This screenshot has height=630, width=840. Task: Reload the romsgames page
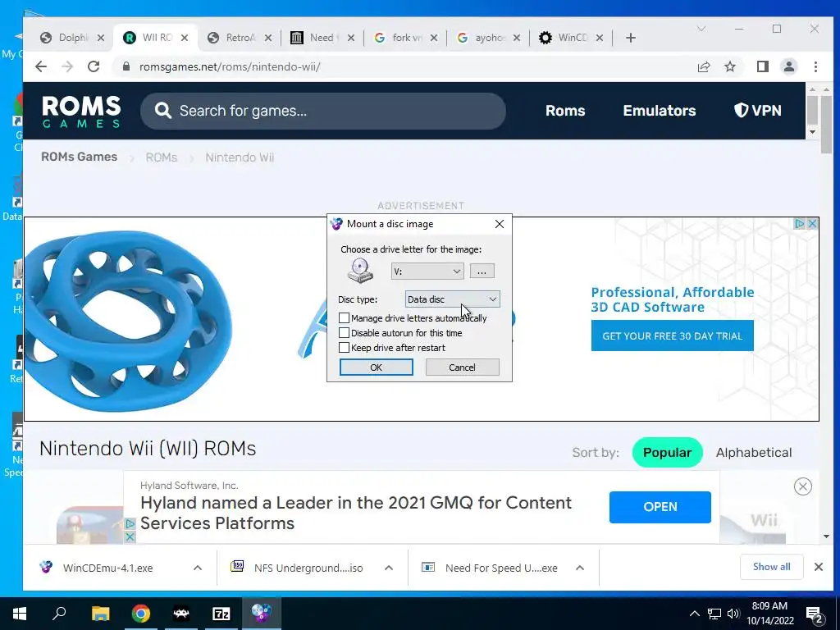(94, 66)
